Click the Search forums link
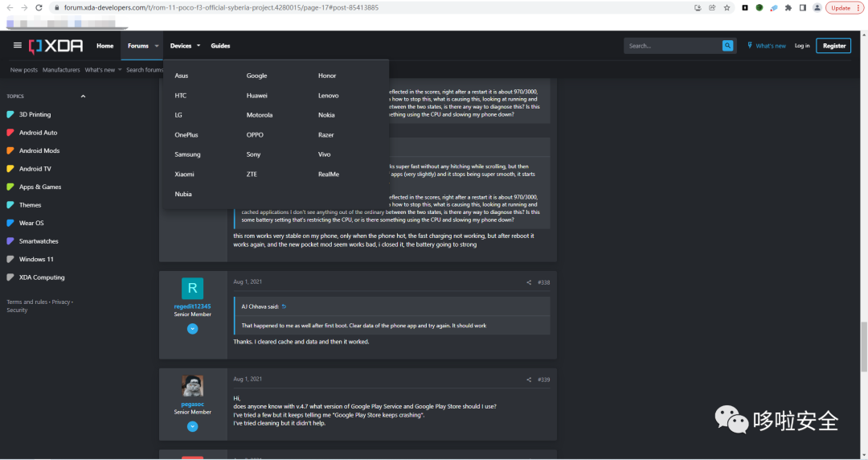 [x=145, y=70]
